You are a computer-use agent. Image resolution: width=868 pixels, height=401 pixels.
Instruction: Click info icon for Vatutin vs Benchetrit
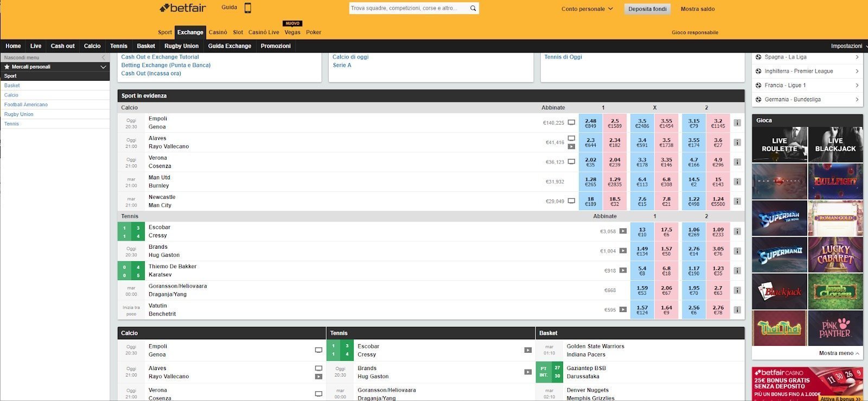tap(737, 310)
